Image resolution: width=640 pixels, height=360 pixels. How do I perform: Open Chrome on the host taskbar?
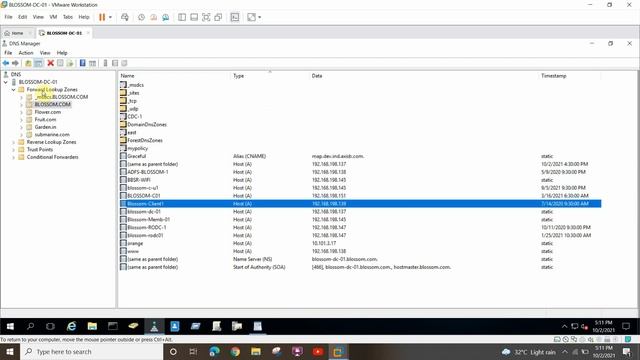235,352
